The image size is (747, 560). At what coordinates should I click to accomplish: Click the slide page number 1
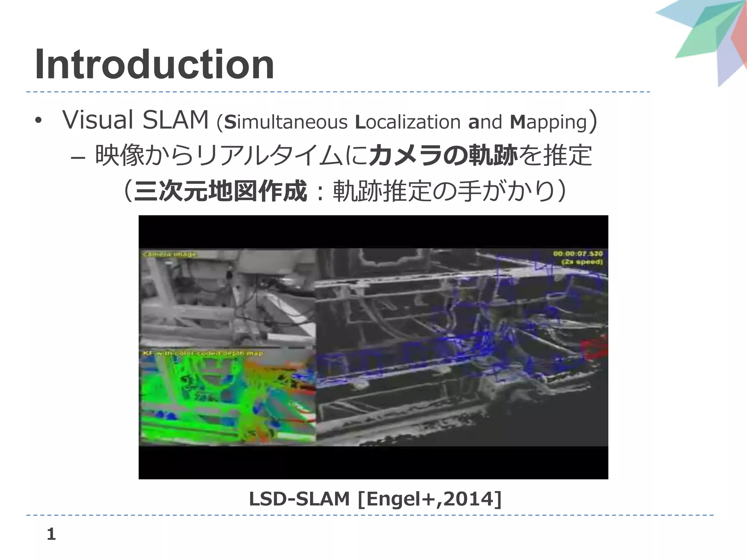pos(51,534)
